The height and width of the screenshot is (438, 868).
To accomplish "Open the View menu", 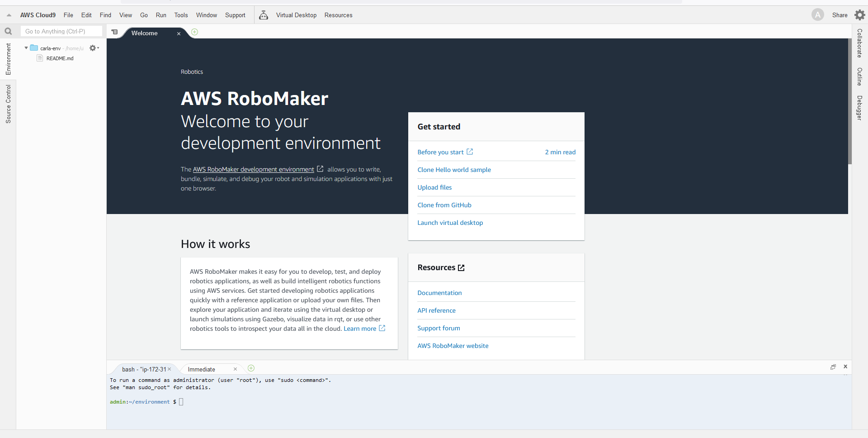I will (x=126, y=15).
